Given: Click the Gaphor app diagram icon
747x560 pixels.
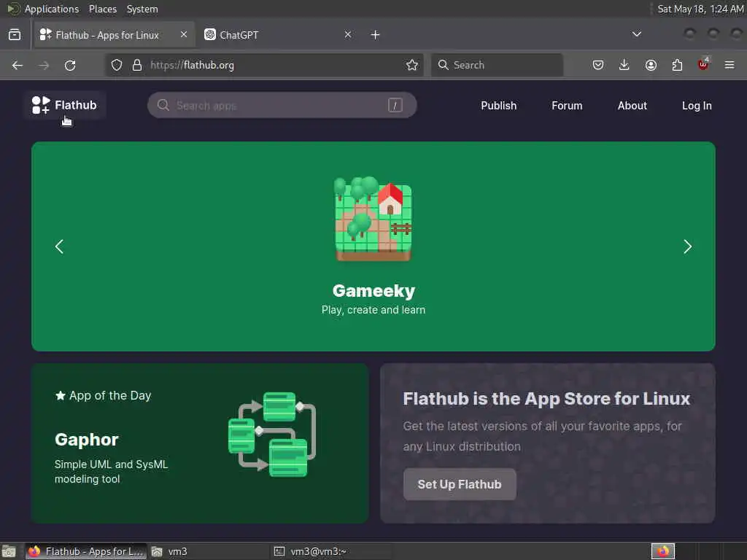Looking at the screenshot, I should point(272,435).
